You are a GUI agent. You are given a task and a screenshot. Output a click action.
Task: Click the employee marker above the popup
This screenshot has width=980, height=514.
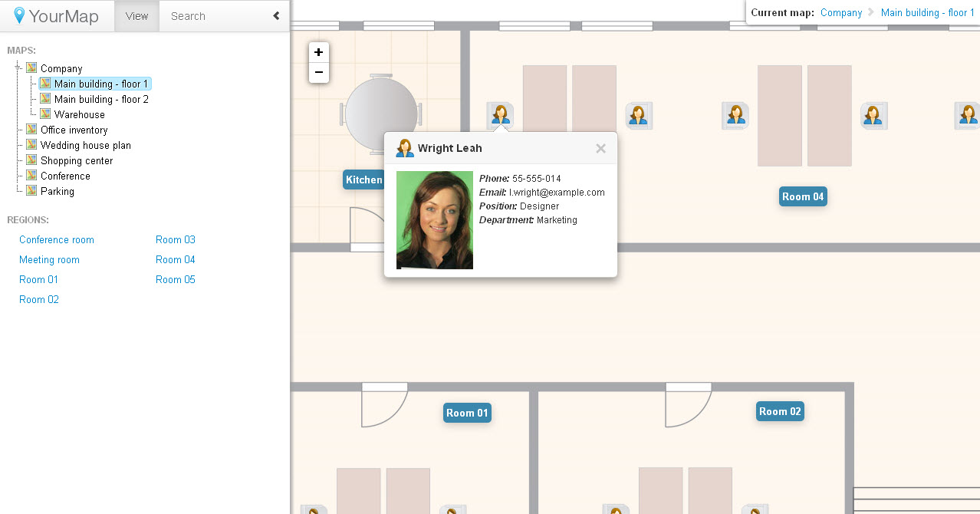click(500, 115)
